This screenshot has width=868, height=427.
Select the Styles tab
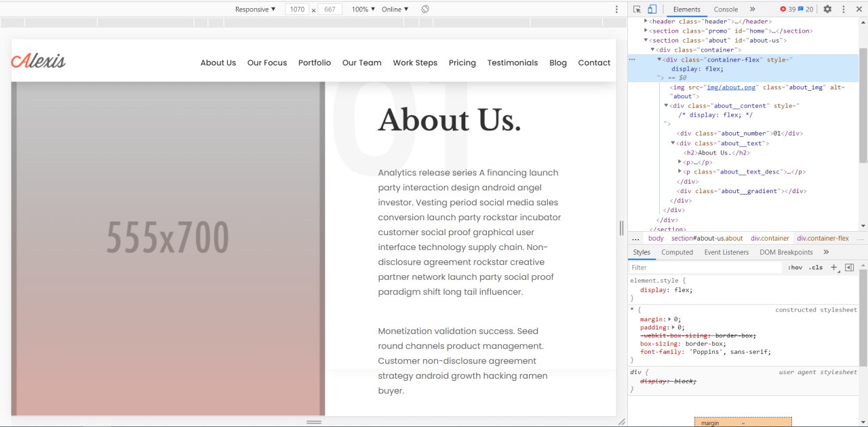click(x=642, y=252)
